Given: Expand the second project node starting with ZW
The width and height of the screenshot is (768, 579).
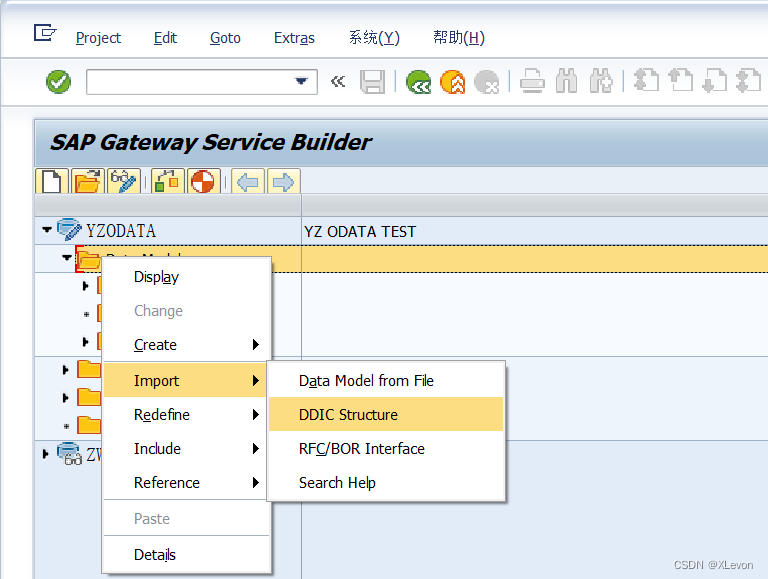Looking at the screenshot, I should tap(46, 454).
